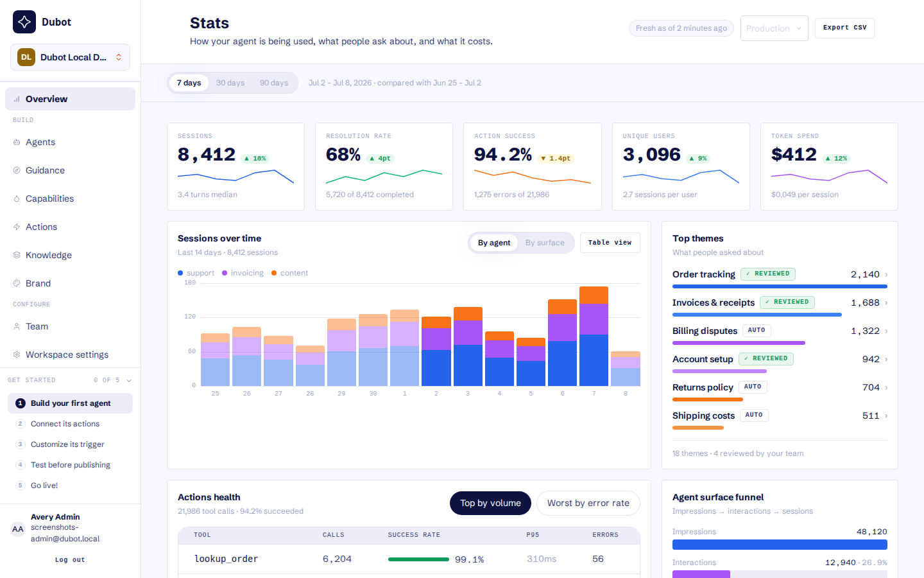The width and height of the screenshot is (924, 578).
Task: Click step 4 number badge for Test before publishing
Action: click(21, 465)
